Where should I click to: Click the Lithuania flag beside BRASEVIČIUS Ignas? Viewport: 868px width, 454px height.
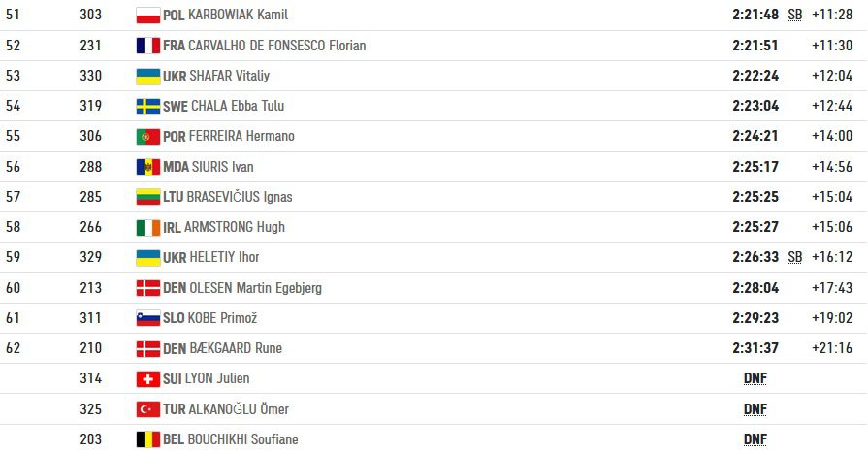pyautogui.click(x=147, y=197)
